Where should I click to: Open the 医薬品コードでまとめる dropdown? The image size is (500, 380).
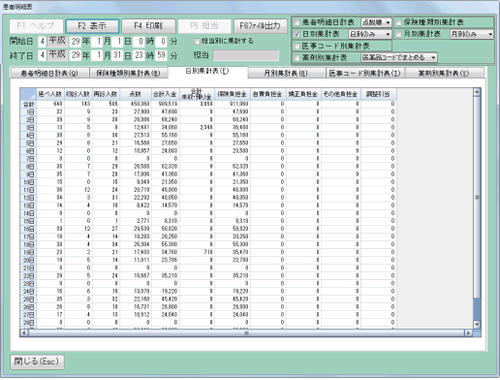tap(399, 58)
